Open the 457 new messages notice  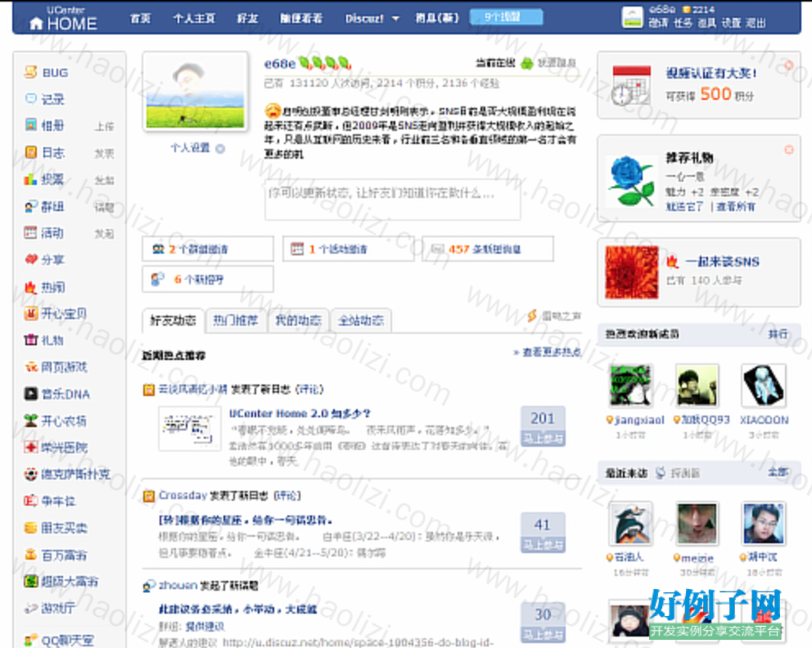tap(487, 249)
